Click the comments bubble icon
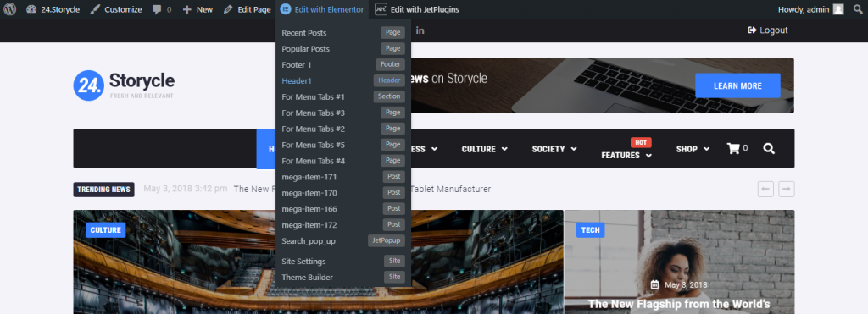Image resolution: width=868 pixels, height=314 pixels. (x=157, y=10)
